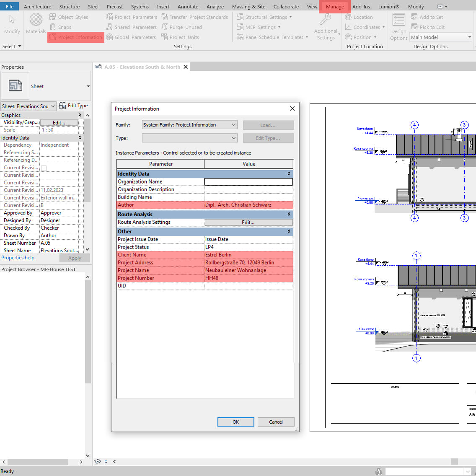Select the Manage ribbon tab
476x476 pixels.
coord(334,6)
